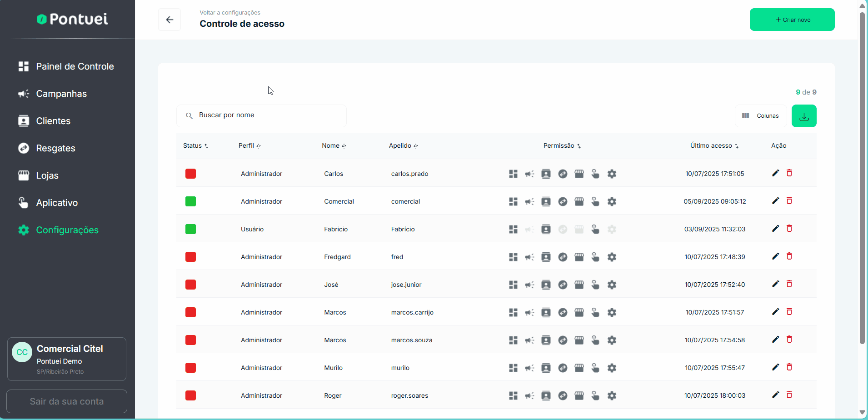Click the download export icon button
Image resolution: width=868 pixels, height=420 pixels.
click(803, 116)
